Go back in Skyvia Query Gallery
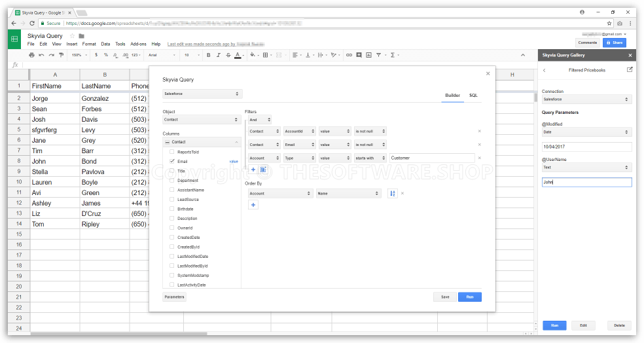Viewport: 644px width, 343px height. 545,70
